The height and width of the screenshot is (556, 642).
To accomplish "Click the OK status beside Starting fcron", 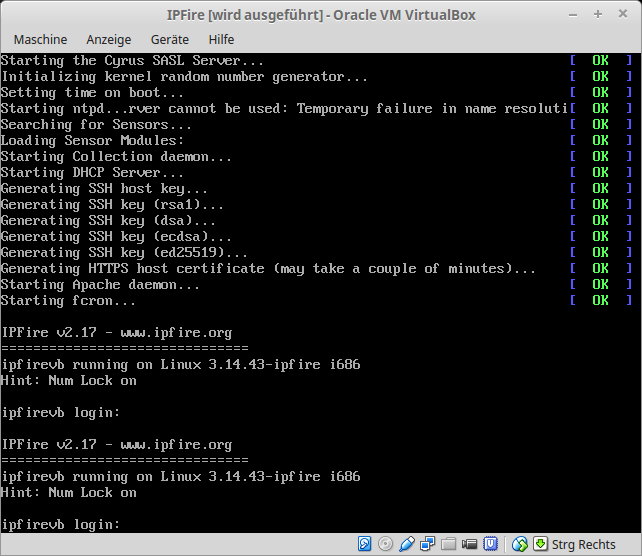I will click(600, 301).
